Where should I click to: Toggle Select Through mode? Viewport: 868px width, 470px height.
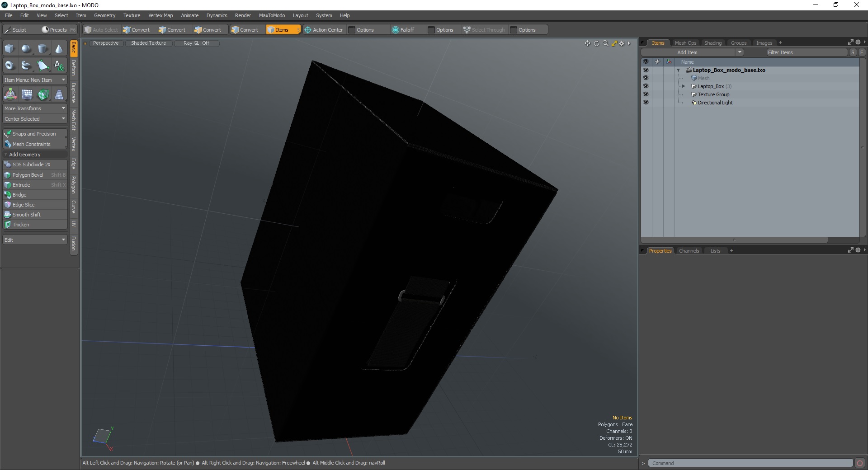click(484, 30)
